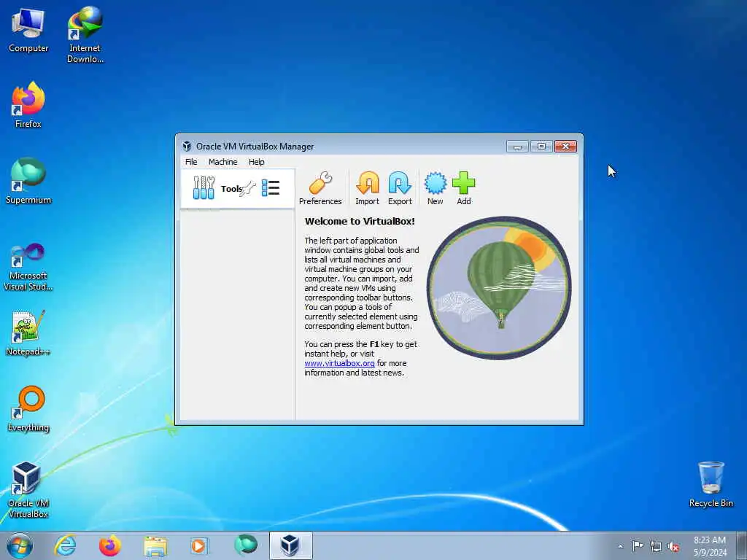
Task: Select the Tools item in the left pane
Action: coord(237,189)
